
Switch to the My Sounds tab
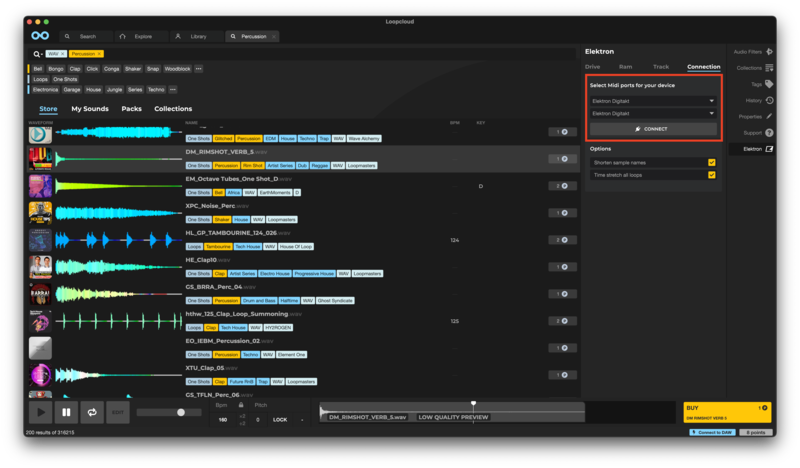pyautogui.click(x=90, y=108)
